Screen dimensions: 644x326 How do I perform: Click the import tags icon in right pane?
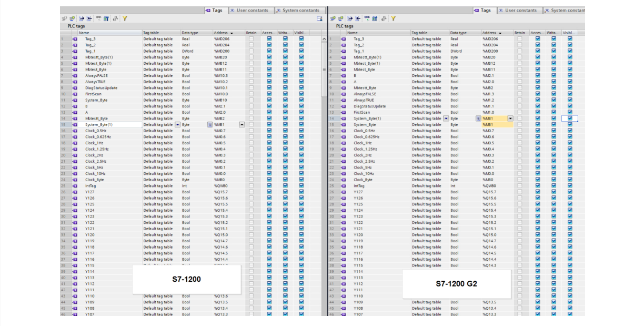coord(357,18)
